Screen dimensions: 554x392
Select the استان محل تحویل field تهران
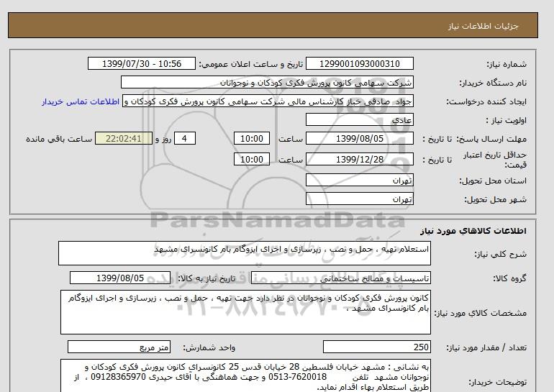coord(359,180)
